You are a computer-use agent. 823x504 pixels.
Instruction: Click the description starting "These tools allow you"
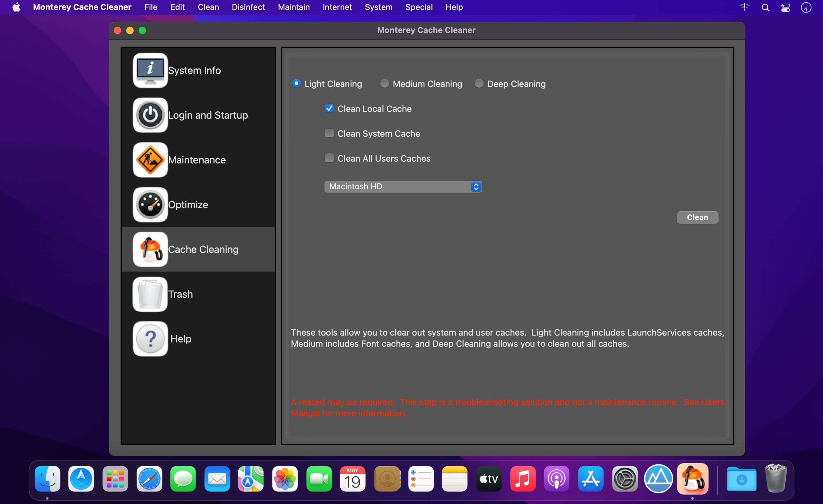click(507, 338)
